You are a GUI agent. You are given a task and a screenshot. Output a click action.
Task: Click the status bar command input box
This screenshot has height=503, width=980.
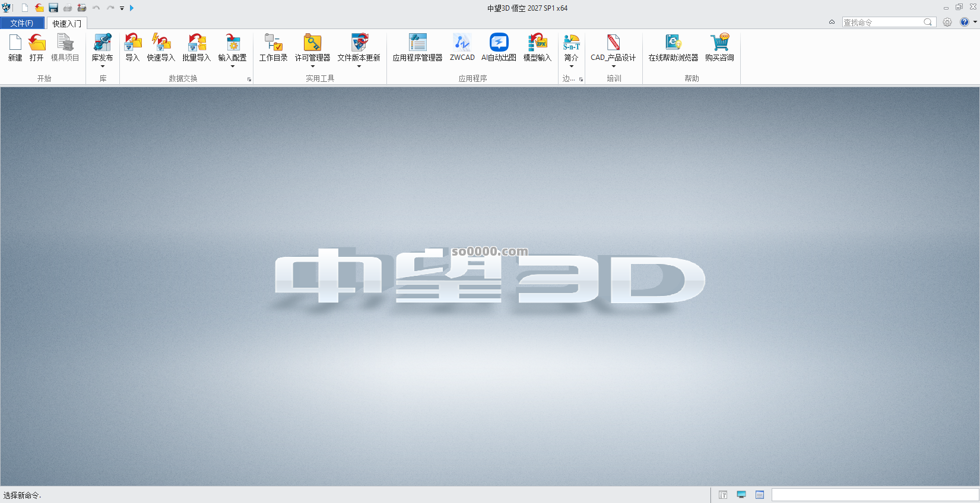pos(875,495)
